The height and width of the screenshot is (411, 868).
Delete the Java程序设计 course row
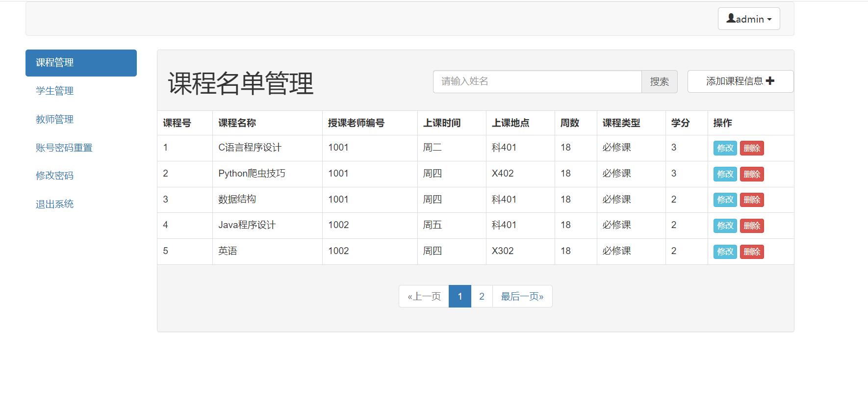tap(752, 226)
